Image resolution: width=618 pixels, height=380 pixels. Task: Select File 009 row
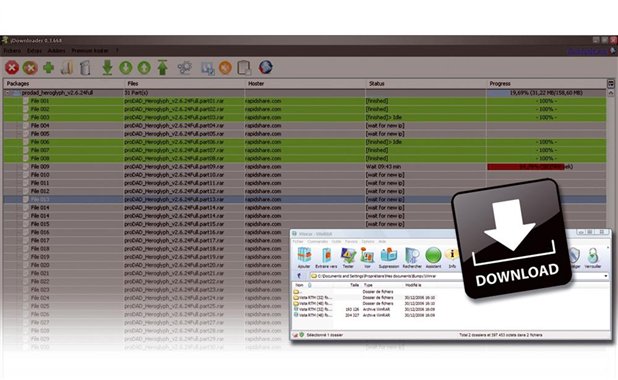pyautogui.click(x=305, y=167)
